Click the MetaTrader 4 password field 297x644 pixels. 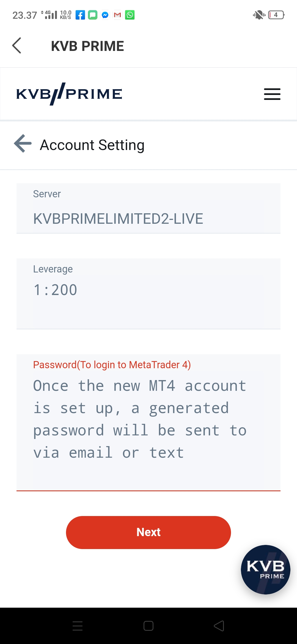tap(148, 422)
